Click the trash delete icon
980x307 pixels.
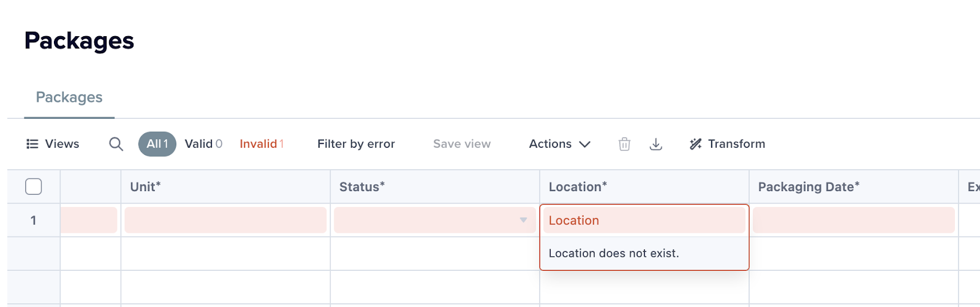(624, 144)
